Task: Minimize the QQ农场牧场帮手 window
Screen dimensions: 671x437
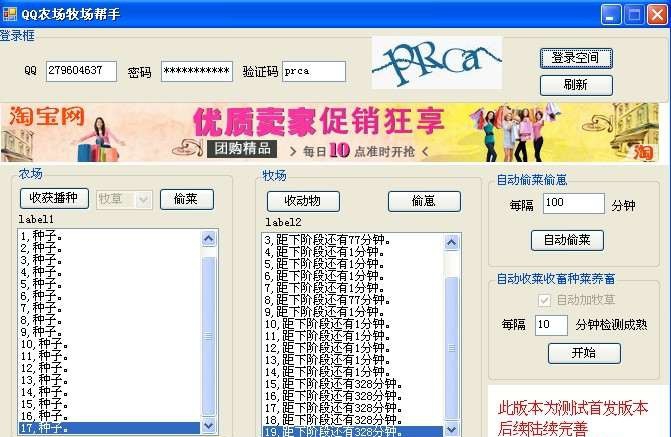Action: (611, 15)
